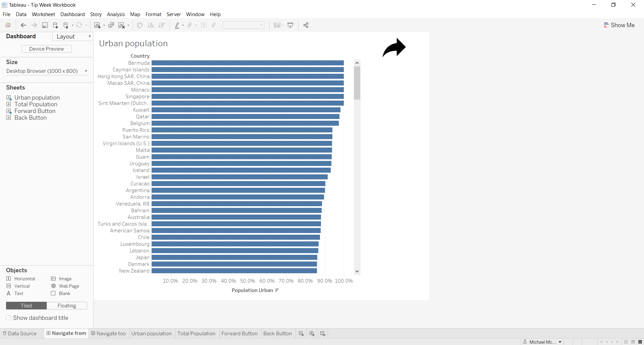Enable the Show dashboard title checkbox
This screenshot has width=644, height=345.
tap(9, 318)
